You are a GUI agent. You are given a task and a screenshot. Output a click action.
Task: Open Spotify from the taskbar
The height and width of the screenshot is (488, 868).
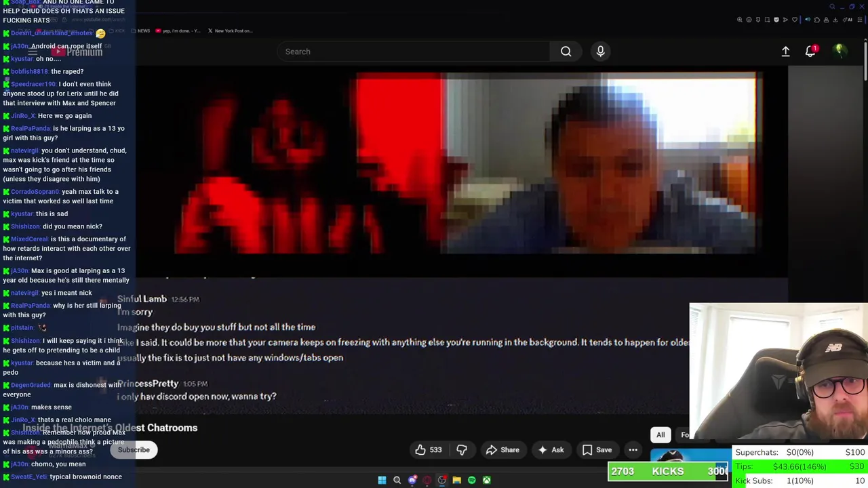coord(471,481)
